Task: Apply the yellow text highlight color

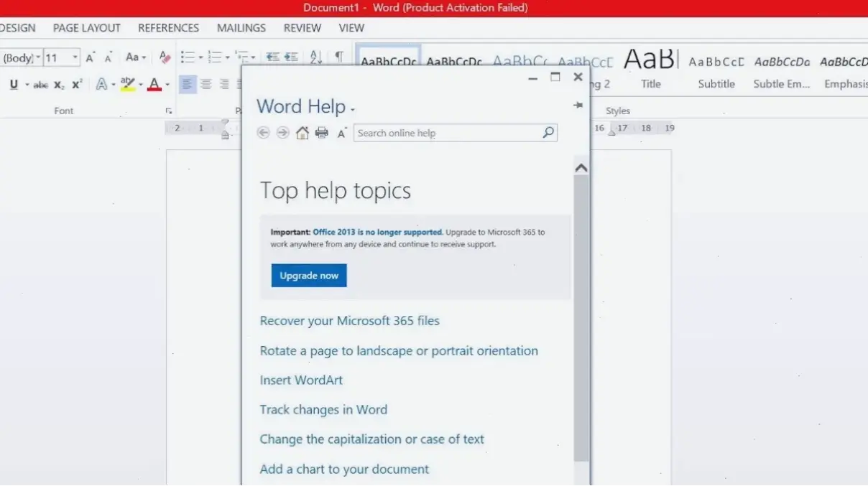Action: click(x=128, y=85)
